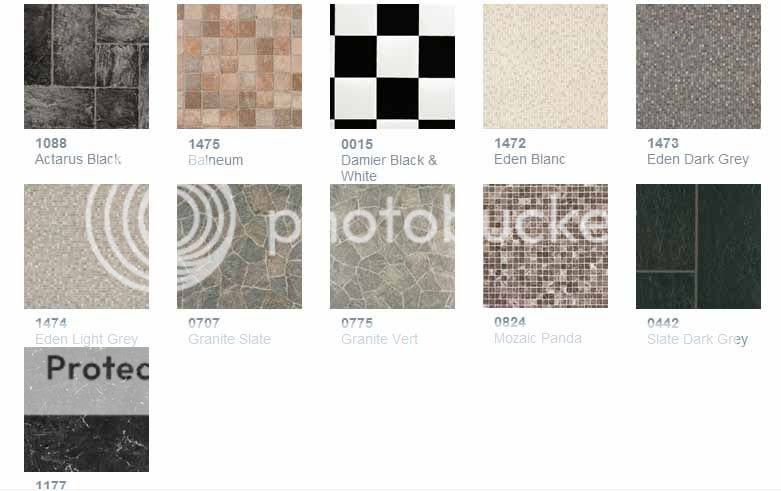Choose the Damier Black & White checkerboard swatch
Screen dimensions: 781x491
(392, 67)
